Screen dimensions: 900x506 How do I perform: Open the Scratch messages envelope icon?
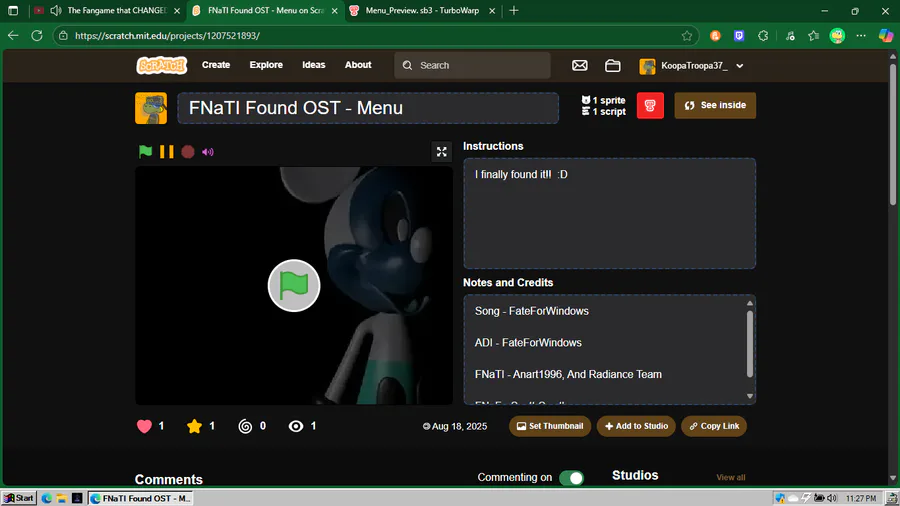coord(580,65)
